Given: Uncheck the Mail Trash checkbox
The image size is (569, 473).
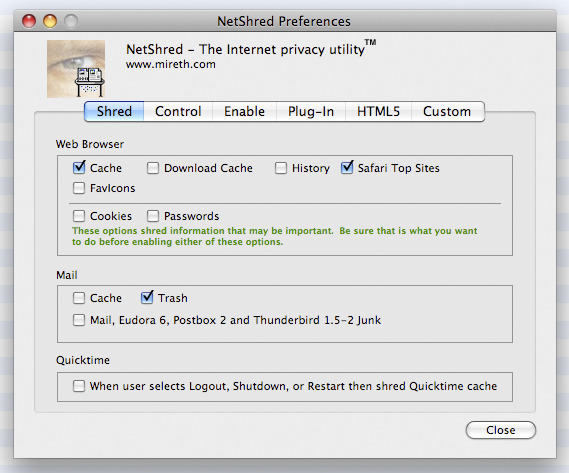Looking at the screenshot, I should (147, 298).
